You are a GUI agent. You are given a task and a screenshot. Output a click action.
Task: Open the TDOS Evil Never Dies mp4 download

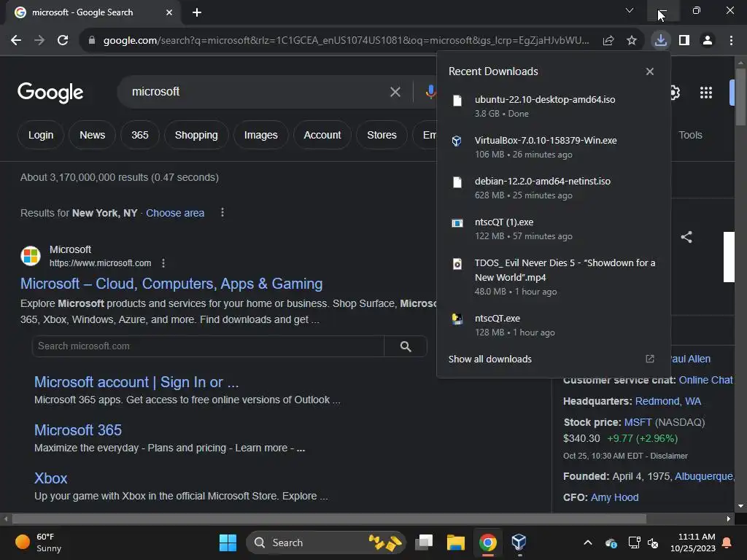pyautogui.click(x=554, y=276)
